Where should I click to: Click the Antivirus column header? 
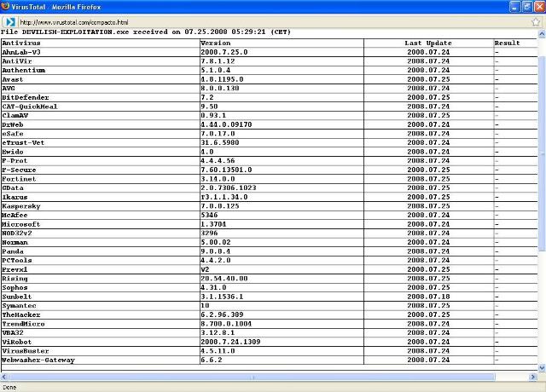coord(21,43)
